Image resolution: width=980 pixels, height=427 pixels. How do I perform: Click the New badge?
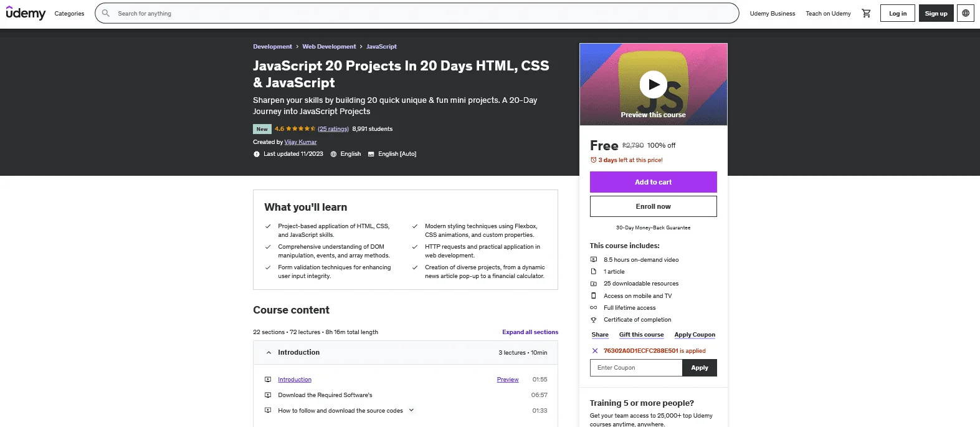coord(262,129)
